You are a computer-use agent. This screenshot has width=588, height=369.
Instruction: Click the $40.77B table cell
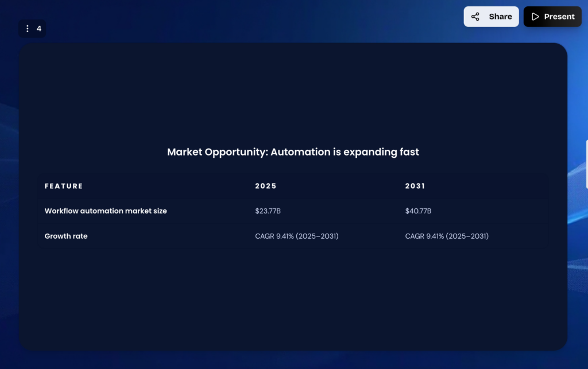[419, 211]
